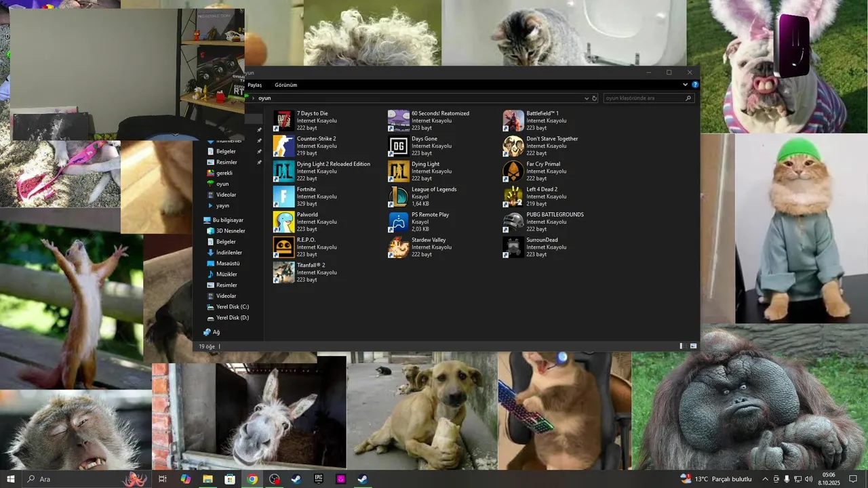Open Google Chrome from the taskbar
This screenshot has width=868, height=488.
(252, 479)
